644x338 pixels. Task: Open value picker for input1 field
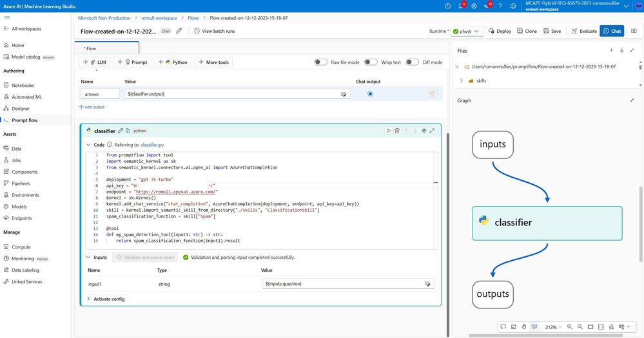427,284
